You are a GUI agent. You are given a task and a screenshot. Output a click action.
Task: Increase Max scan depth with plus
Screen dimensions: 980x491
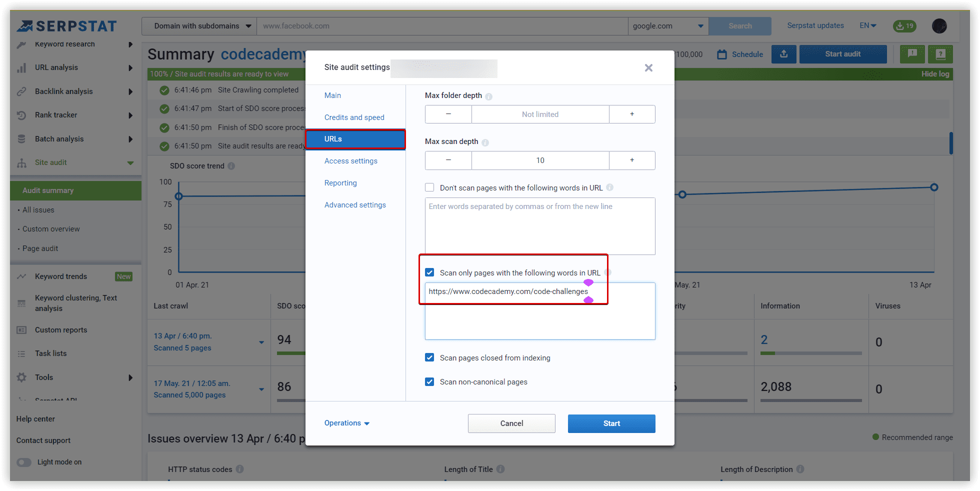click(x=632, y=160)
